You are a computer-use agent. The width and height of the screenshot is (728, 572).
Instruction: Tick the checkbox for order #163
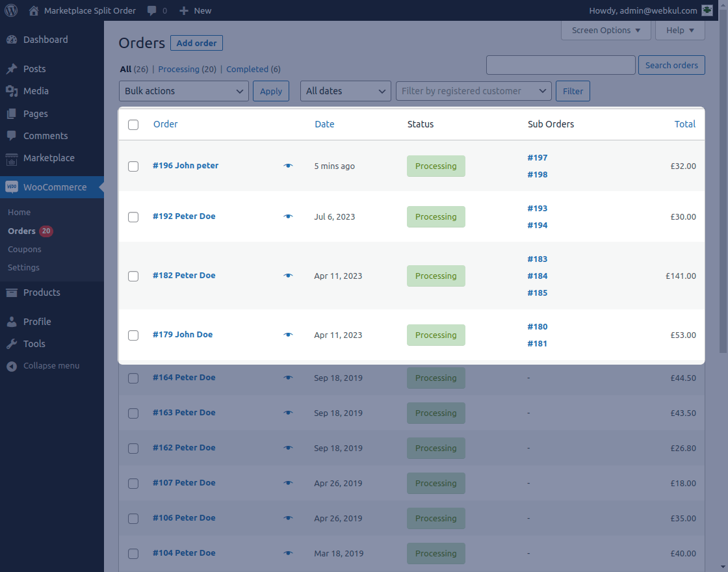coord(133,413)
